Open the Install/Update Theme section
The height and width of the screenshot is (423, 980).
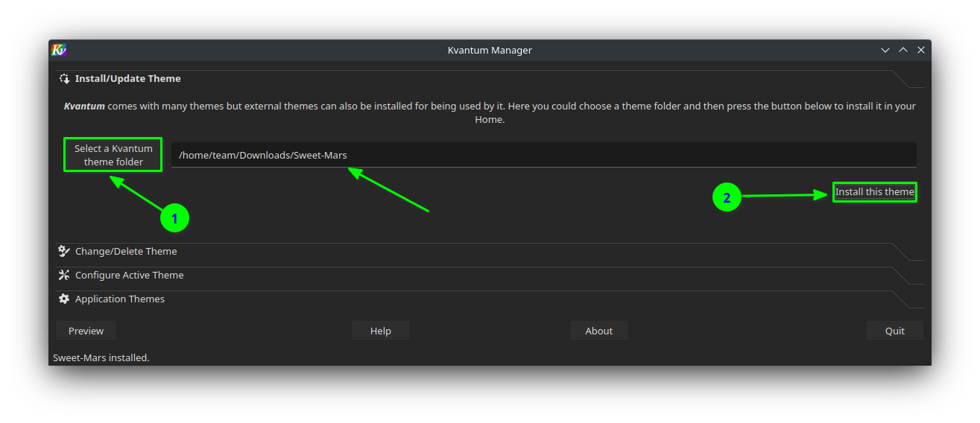pyautogui.click(x=490, y=78)
